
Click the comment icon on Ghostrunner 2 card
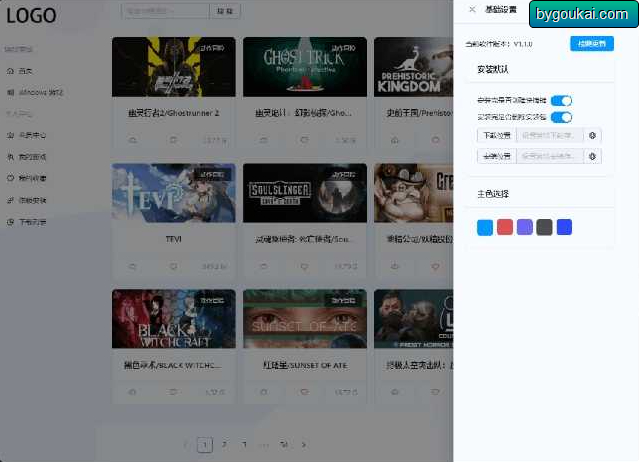(x=173, y=140)
